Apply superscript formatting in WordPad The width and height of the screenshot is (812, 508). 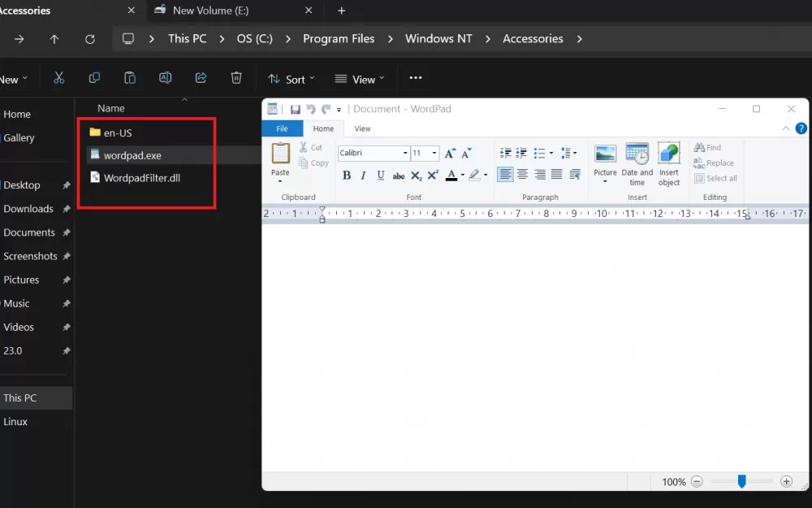point(433,176)
